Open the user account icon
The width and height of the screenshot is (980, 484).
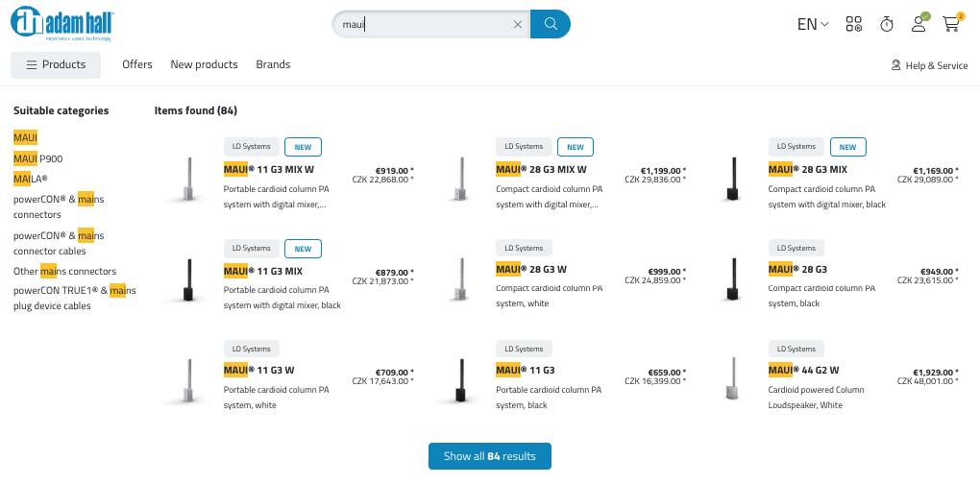[919, 24]
